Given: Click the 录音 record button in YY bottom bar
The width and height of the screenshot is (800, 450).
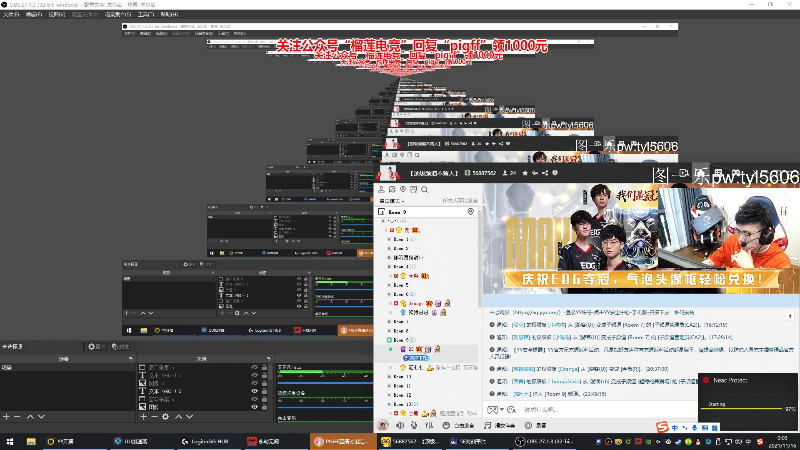Looking at the screenshot, I should 536,425.
